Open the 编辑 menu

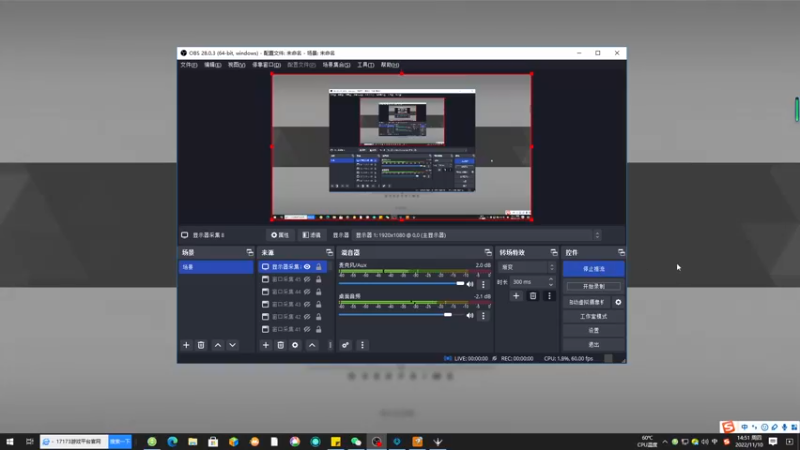click(x=212, y=65)
